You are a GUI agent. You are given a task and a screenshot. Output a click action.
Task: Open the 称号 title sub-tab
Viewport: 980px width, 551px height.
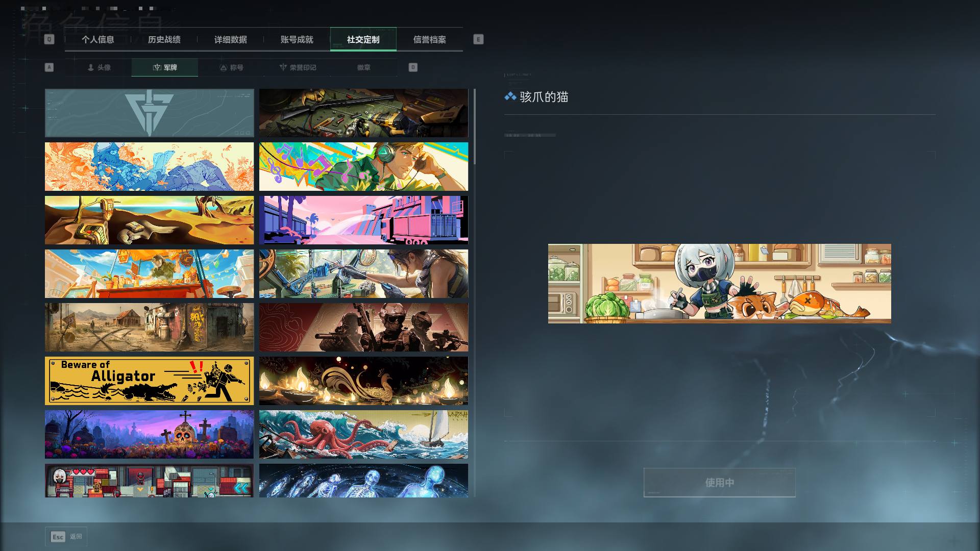(x=231, y=67)
